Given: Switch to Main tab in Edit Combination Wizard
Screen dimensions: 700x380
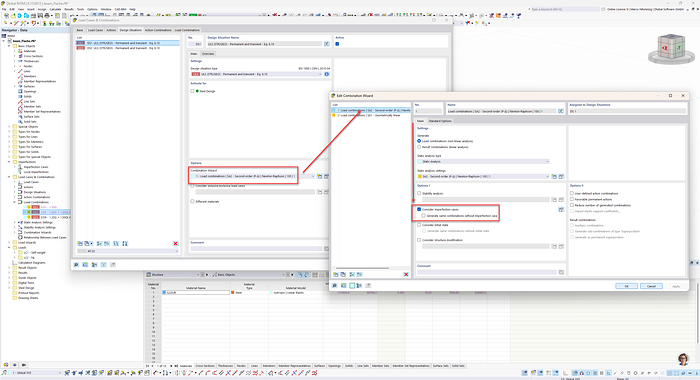Looking at the screenshot, I should click(420, 121).
